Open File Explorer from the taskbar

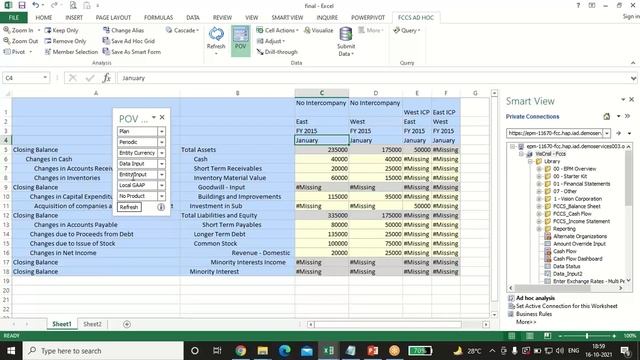tap(262, 351)
